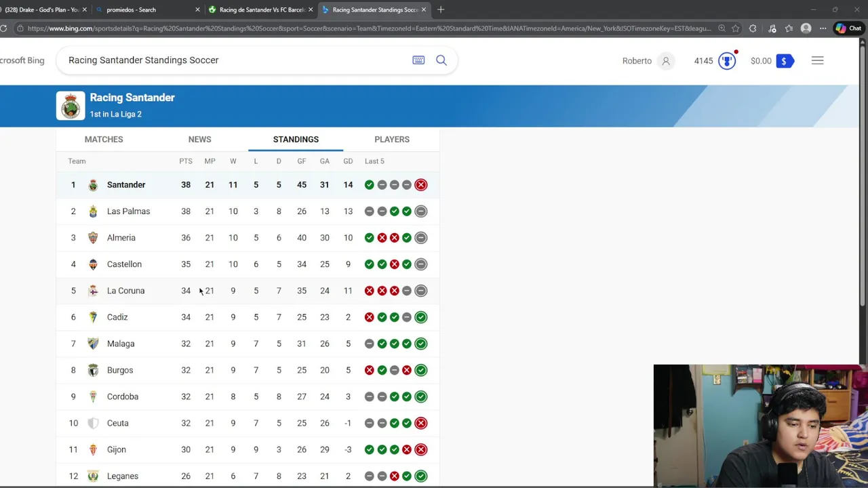Image resolution: width=868 pixels, height=488 pixels.
Task: Click the Leganes team crest
Action: pyautogui.click(x=93, y=476)
